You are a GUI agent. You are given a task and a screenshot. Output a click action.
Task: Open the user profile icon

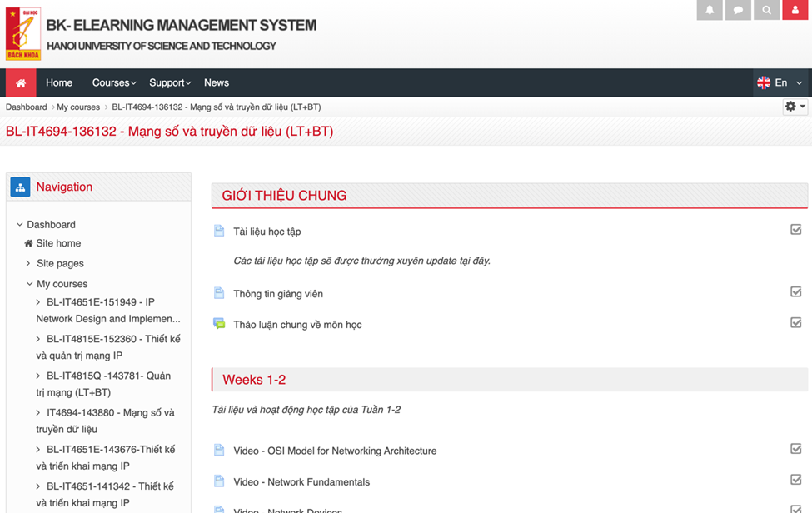pyautogui.click(x=795, y=10)
